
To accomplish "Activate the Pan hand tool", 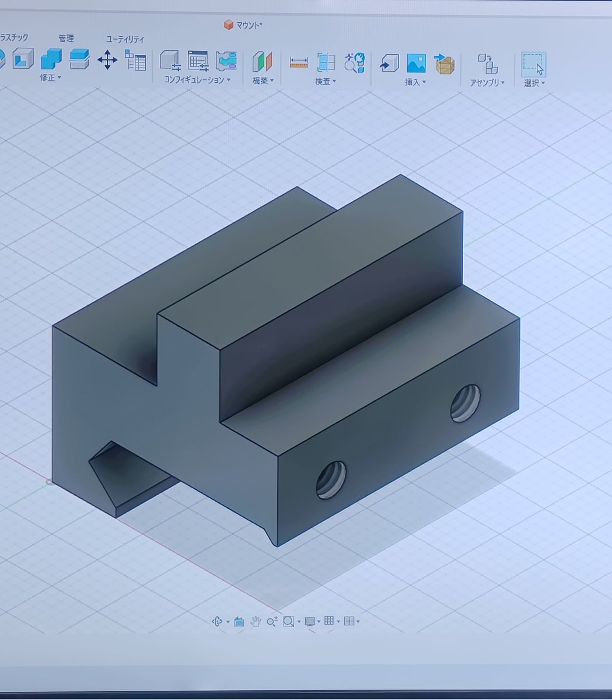I will pyautogui.click(x=256, y=622).
